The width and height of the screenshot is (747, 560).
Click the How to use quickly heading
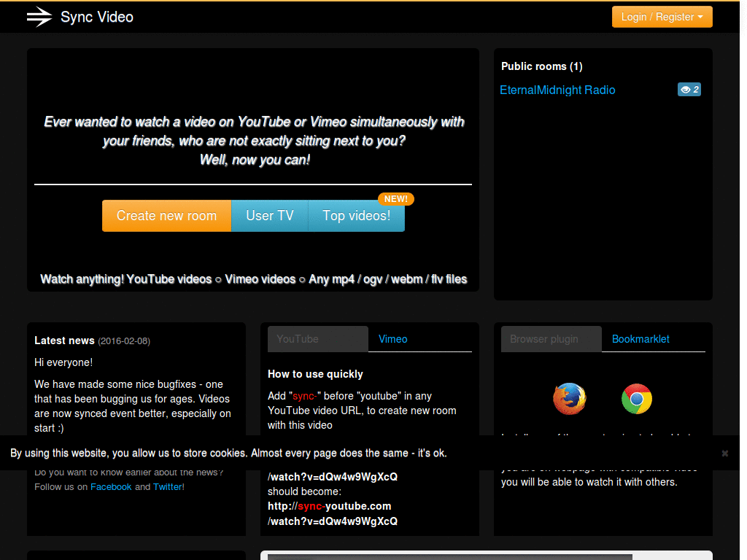point(315,374)
